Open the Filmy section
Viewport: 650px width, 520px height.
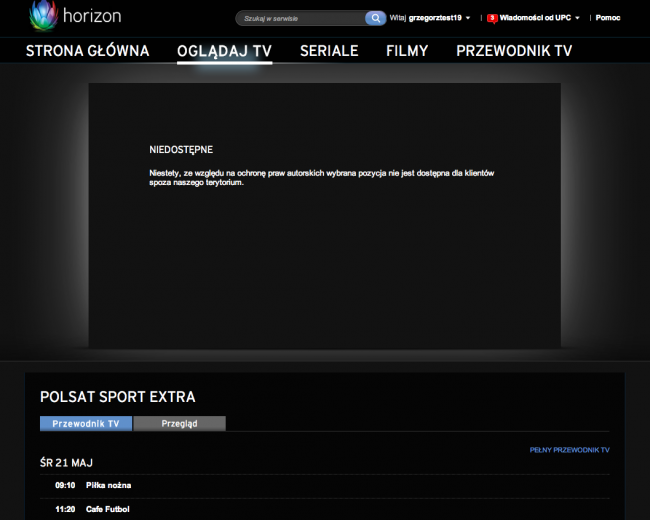click(407, 51)
